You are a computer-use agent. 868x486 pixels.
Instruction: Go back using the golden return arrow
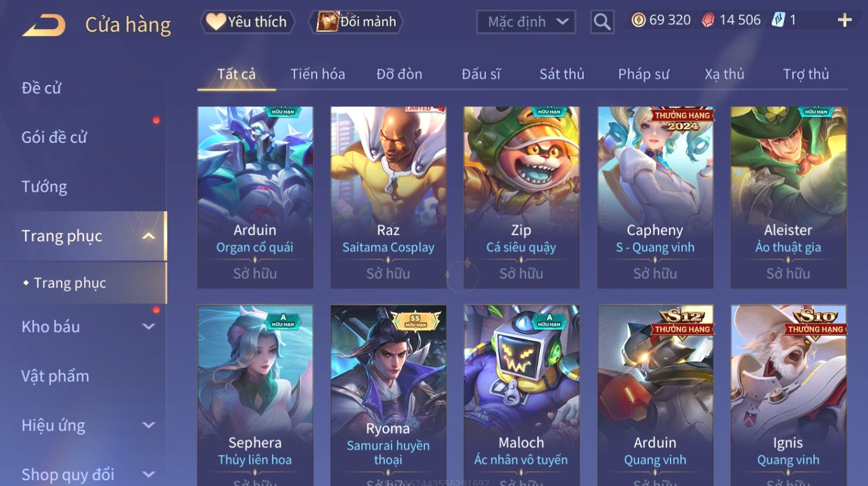point(44,25)
